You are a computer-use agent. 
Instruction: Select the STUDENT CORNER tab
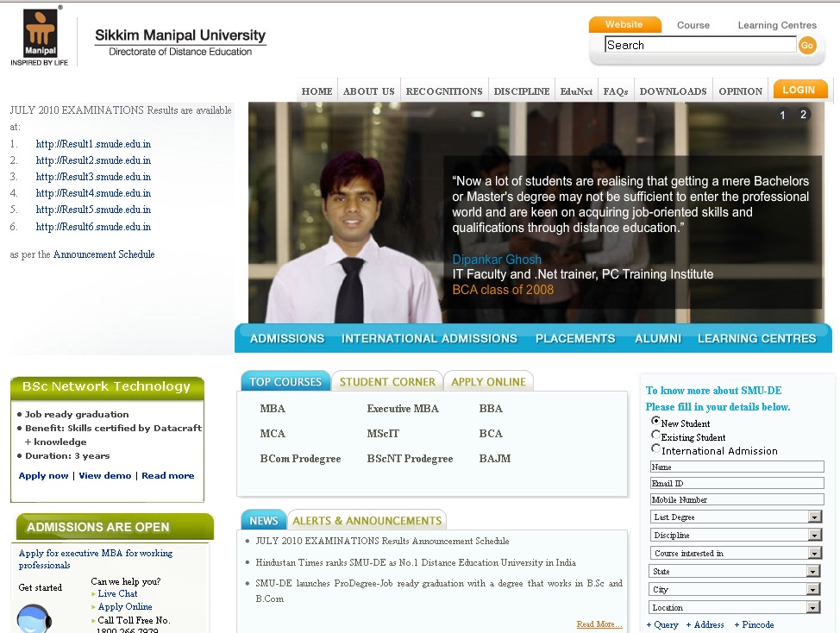pyautogui.click(x=387, y=381)
